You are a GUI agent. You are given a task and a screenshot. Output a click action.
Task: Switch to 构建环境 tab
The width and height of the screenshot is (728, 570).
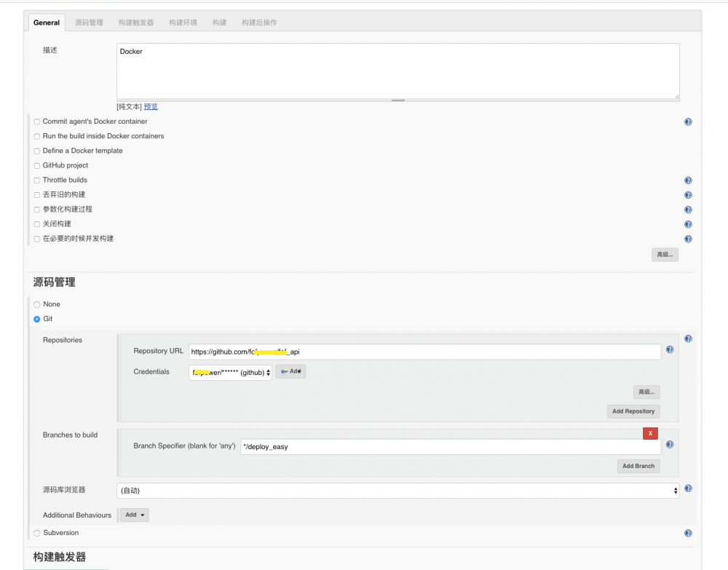(183, 23)
